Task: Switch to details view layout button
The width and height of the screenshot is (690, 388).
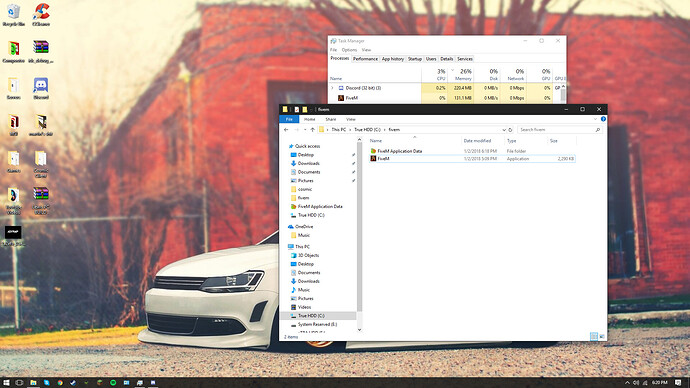Action: click(594, 337)
